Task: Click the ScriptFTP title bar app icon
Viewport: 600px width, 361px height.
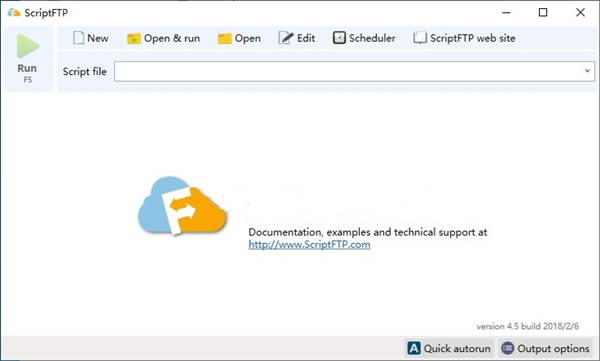Action: coord(14,13)
